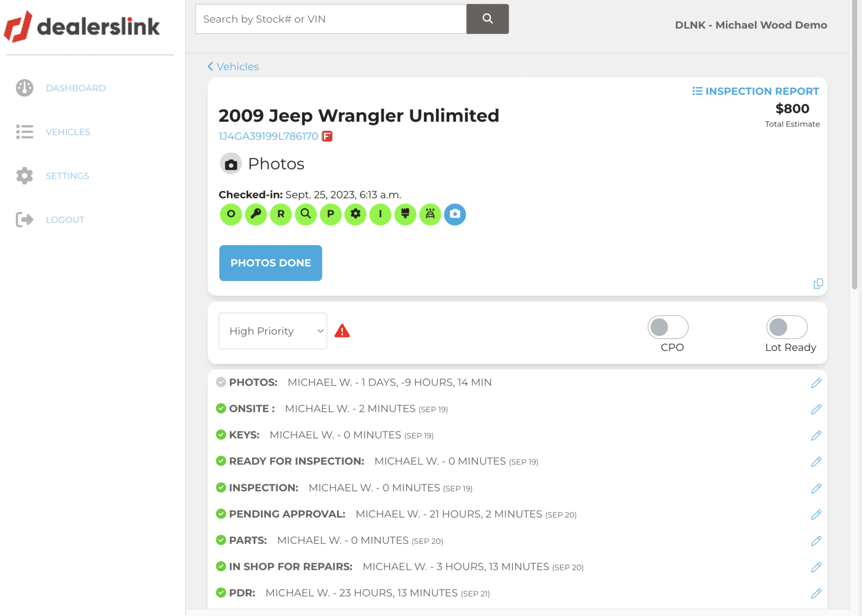Select the green car wash stage circle

coord(430,214)
